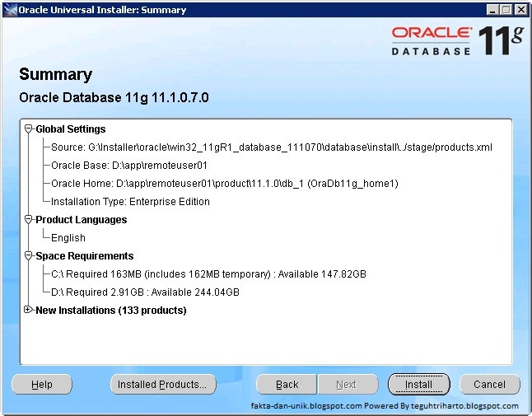
Task: Open Installed Products list
Action: click(x=163, y=385)
